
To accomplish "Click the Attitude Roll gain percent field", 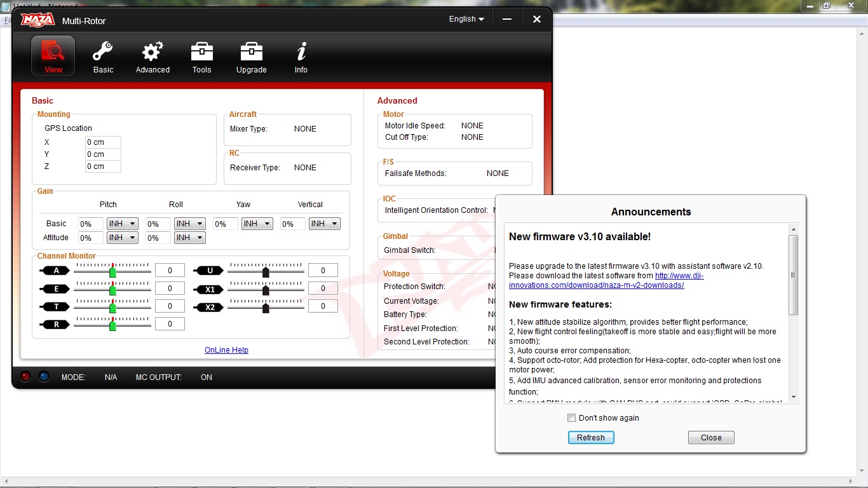I will click(x=158, y=238).
